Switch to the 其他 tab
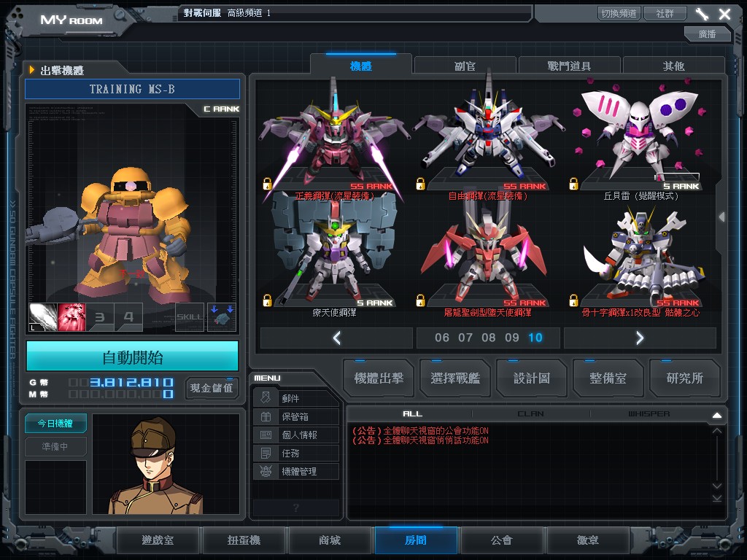The image size is (747, 560). click(673, 66)
